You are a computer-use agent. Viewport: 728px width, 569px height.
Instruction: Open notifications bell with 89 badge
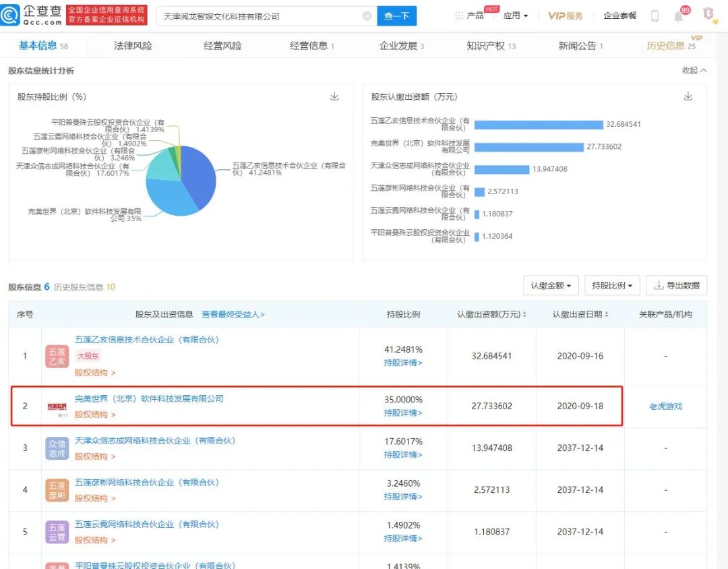pyautogui.click(x=678, y=16)
